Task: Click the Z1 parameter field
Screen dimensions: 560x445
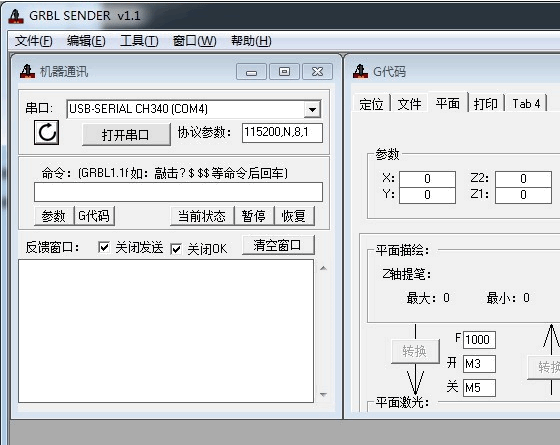Action: 523,195
